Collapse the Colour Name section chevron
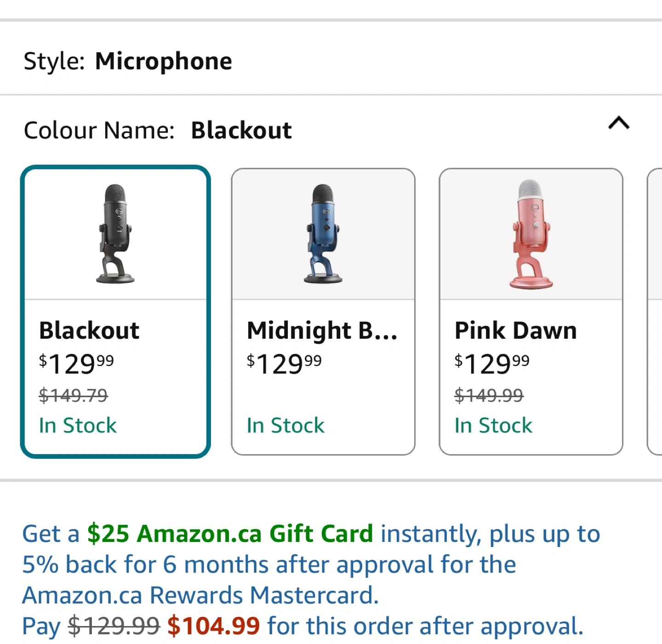 point(618,123)
